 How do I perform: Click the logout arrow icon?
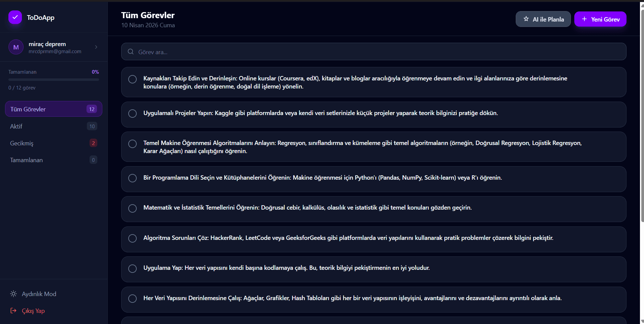(x=13, y=311)
